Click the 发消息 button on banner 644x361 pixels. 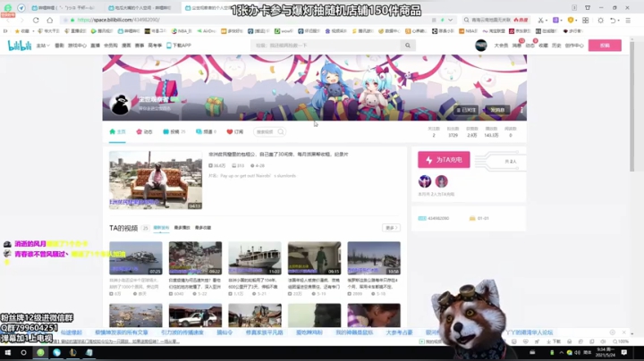pyautogui.click(x=497, y=110)
